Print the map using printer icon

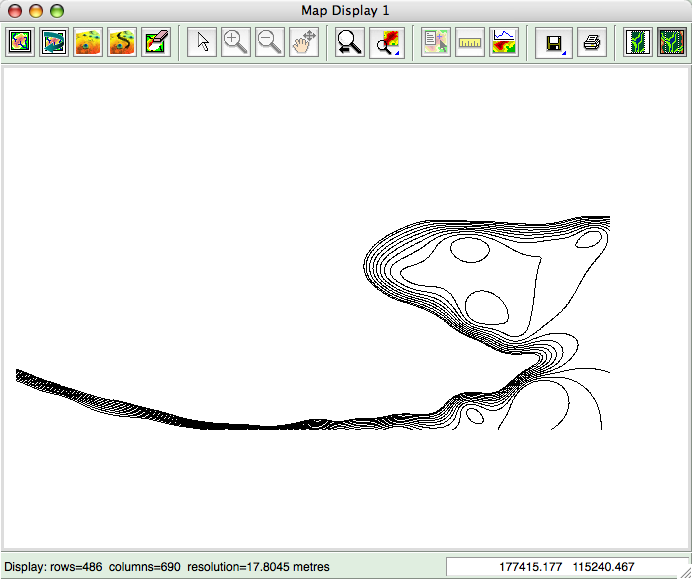click(592, 42)
